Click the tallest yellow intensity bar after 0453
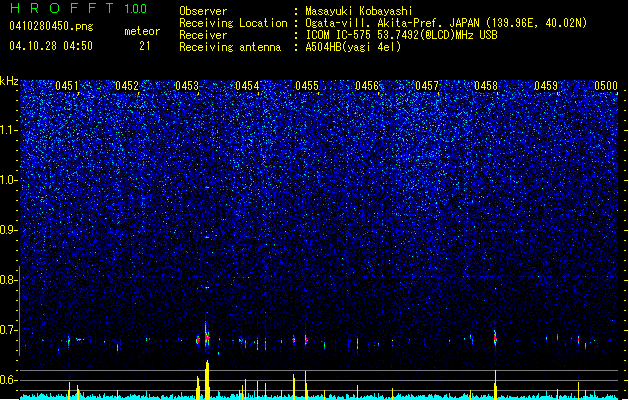629x400 pixels. click(x=207, y=380)
